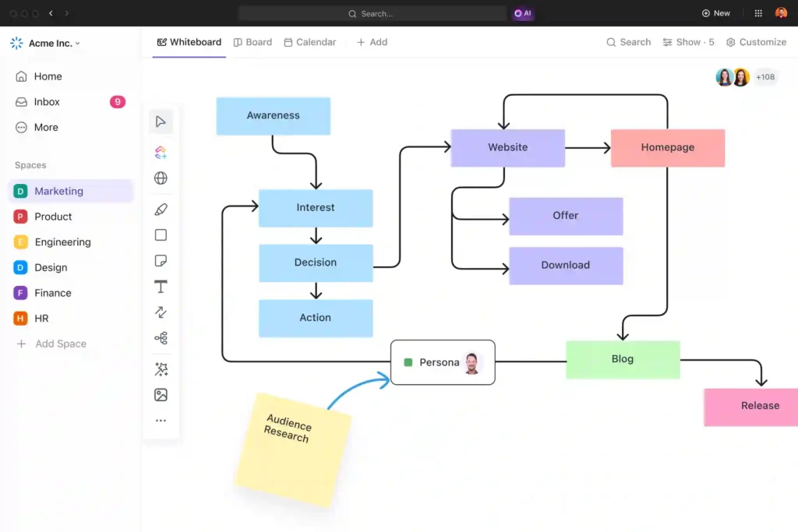
Task: Open the mind map tool
Action: tap(161, 338)
